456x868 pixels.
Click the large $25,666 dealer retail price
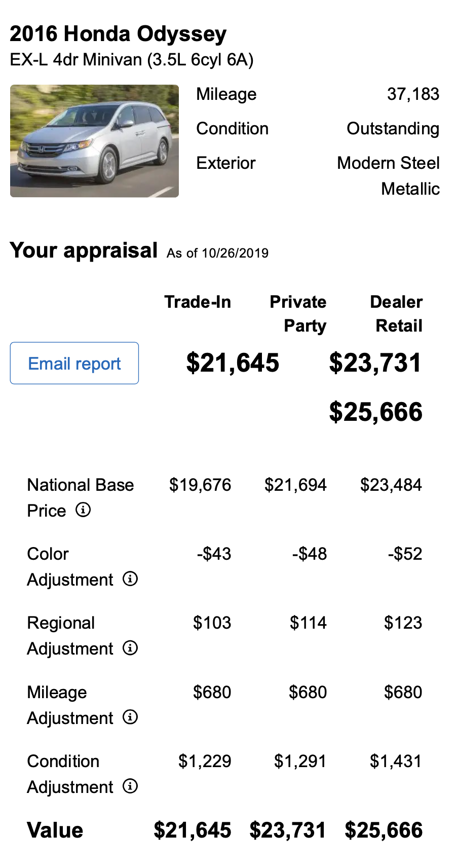(375, 412)
